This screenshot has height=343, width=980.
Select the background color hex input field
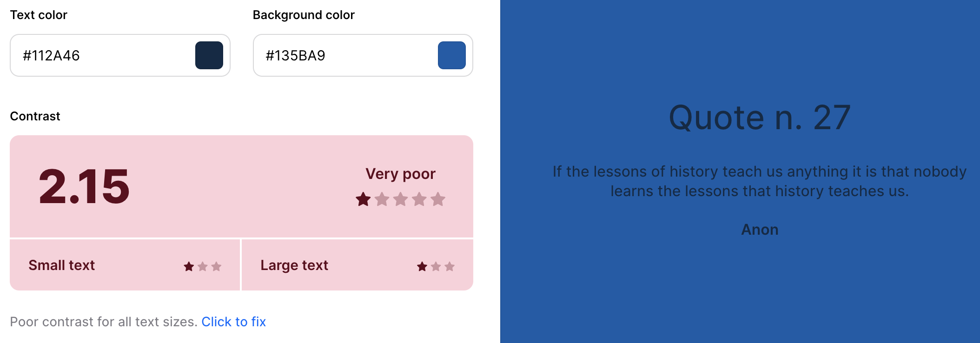coord(335,55)
